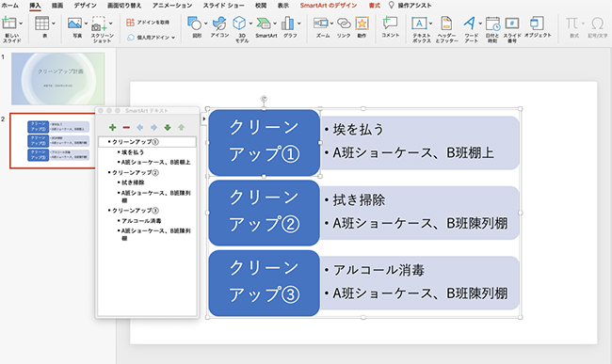
Task: Open the Slide Show (スライド ショー) tab
Action: 224,6
